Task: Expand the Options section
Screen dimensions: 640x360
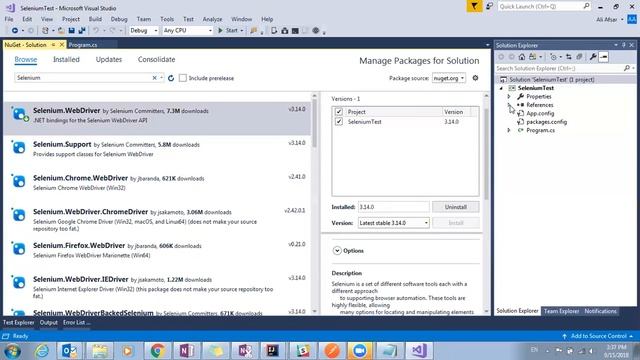Action: click(x=337, y=251)
